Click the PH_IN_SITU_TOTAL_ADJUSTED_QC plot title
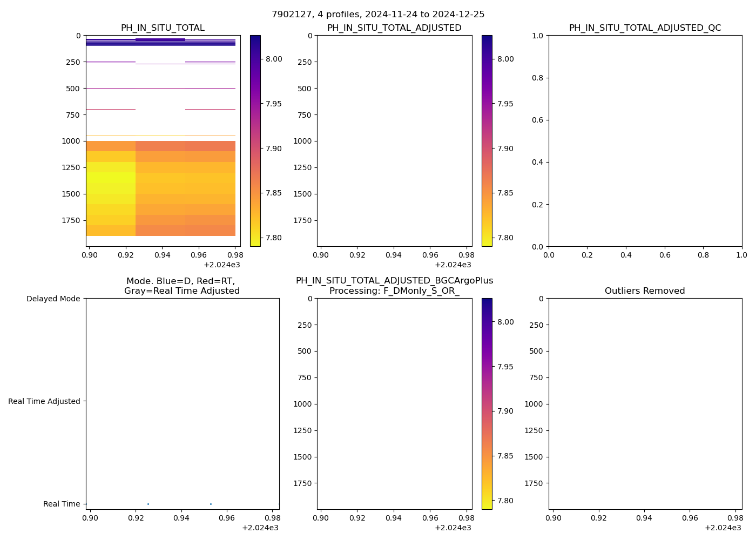 [645, 28]
